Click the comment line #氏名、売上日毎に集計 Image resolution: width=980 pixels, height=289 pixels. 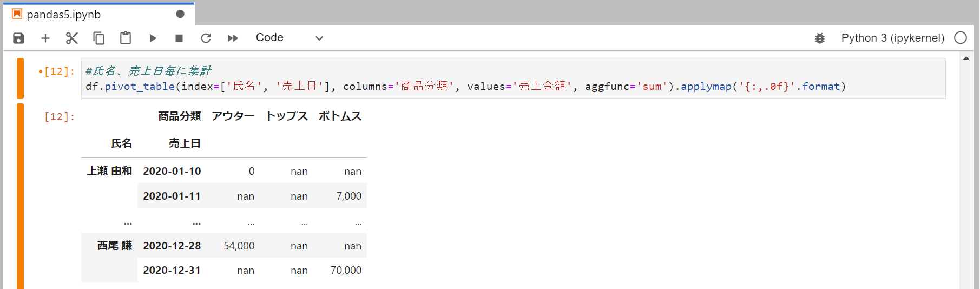pyautogui.click(x=148, y=71)
